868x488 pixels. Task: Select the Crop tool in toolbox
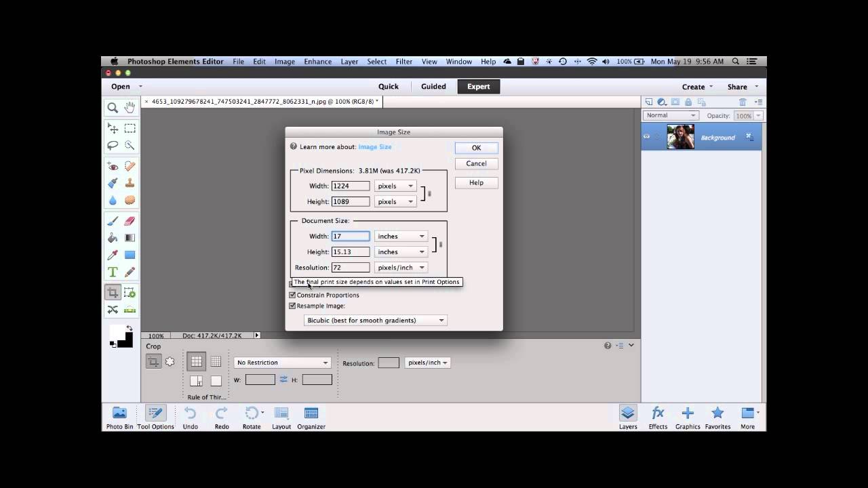(113, 293)
